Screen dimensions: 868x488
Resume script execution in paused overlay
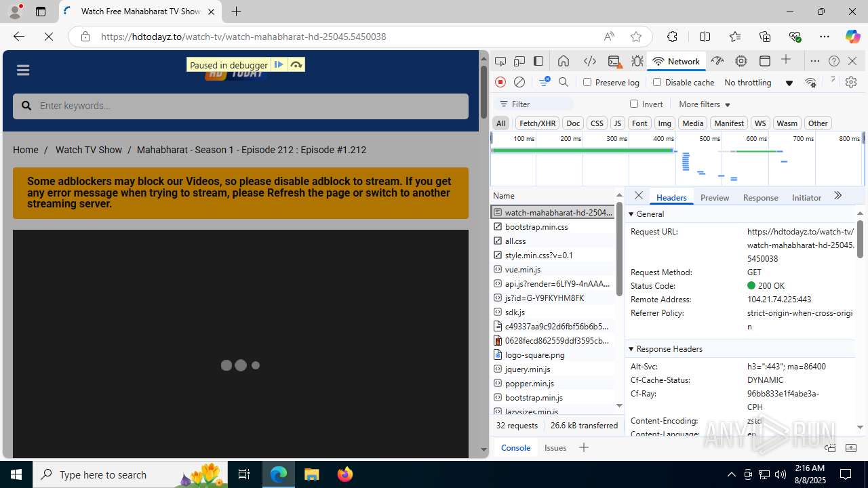click(x=279, y=64)
